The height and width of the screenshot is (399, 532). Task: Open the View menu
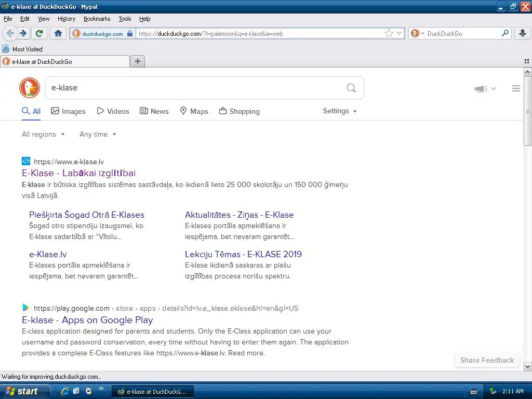(44, 19)
